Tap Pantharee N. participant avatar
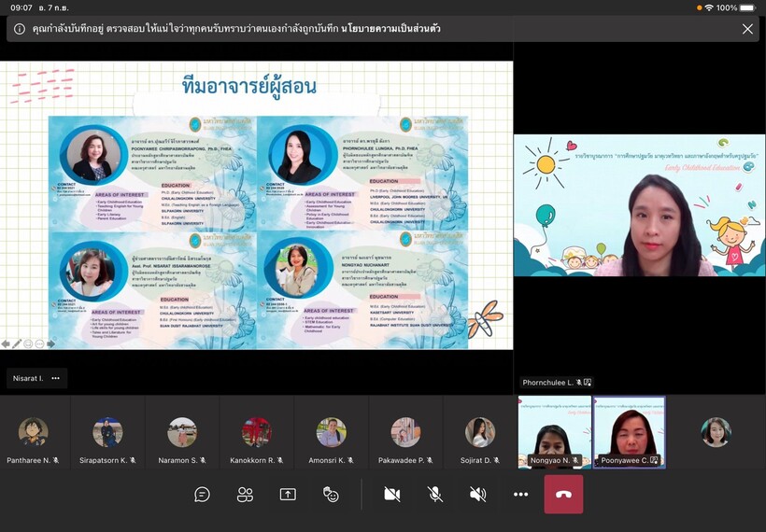 33,432
